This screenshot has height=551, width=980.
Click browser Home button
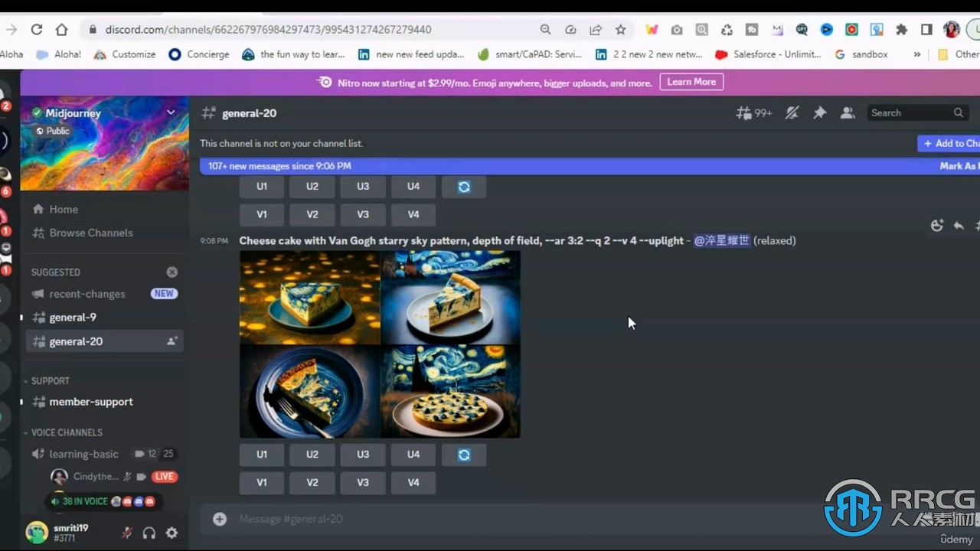(x=62, y=29)
